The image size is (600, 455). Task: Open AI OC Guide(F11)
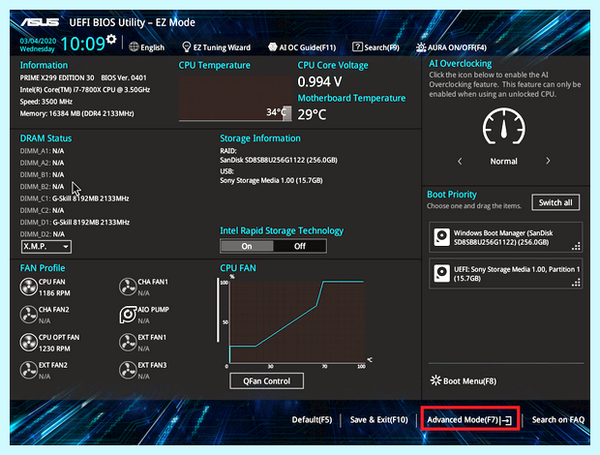302,47
